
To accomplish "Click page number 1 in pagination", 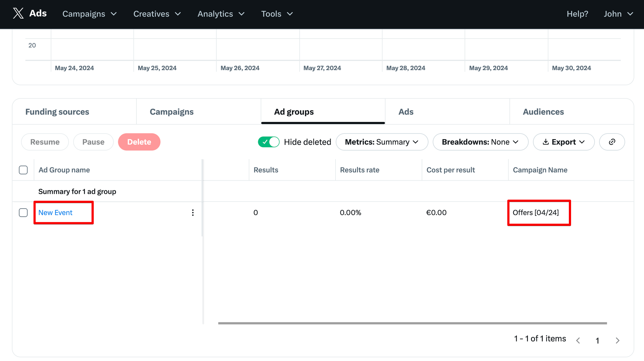I will (597, 341).
